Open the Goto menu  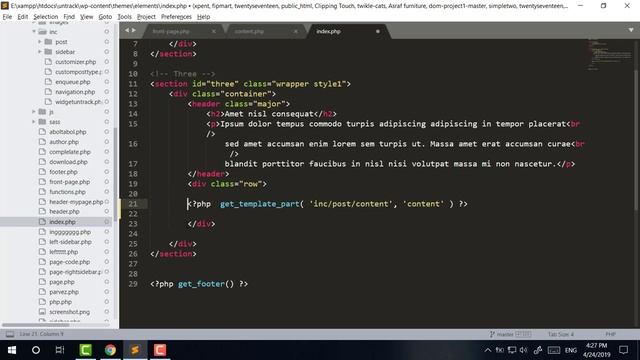pos(105,17)
